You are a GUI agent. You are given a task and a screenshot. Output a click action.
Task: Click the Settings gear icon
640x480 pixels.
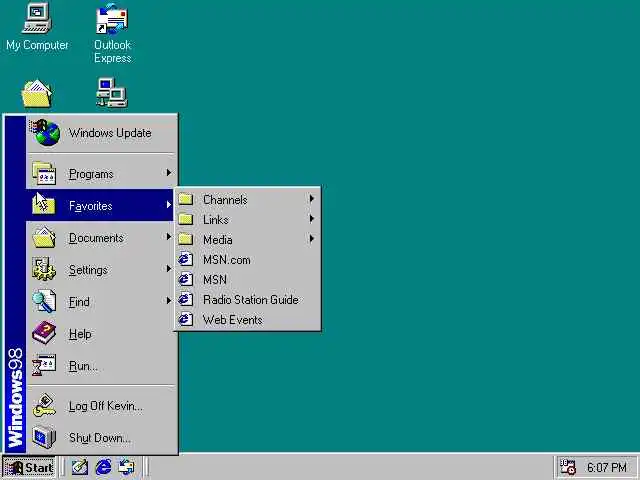click(x=44, y=269)
